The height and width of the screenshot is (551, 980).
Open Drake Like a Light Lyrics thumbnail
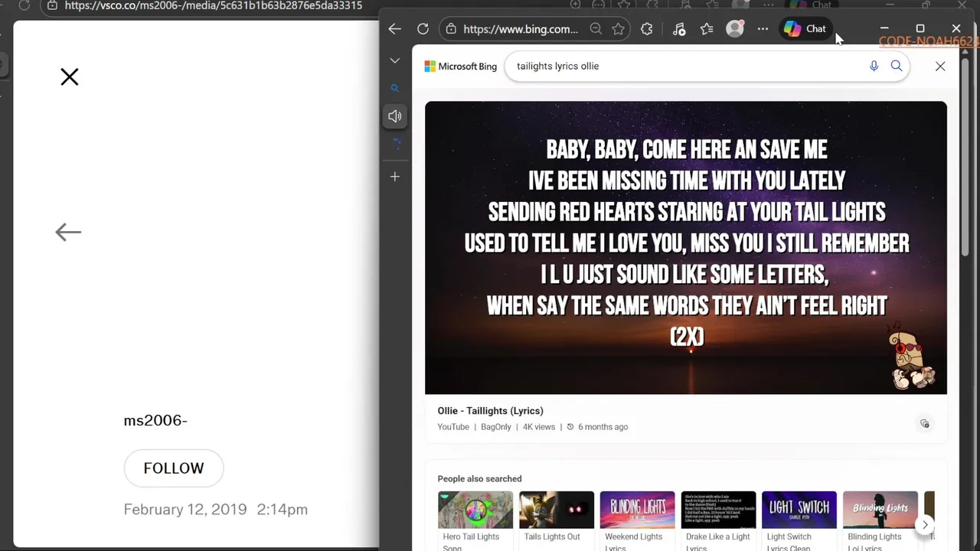(x=718, y=510)
